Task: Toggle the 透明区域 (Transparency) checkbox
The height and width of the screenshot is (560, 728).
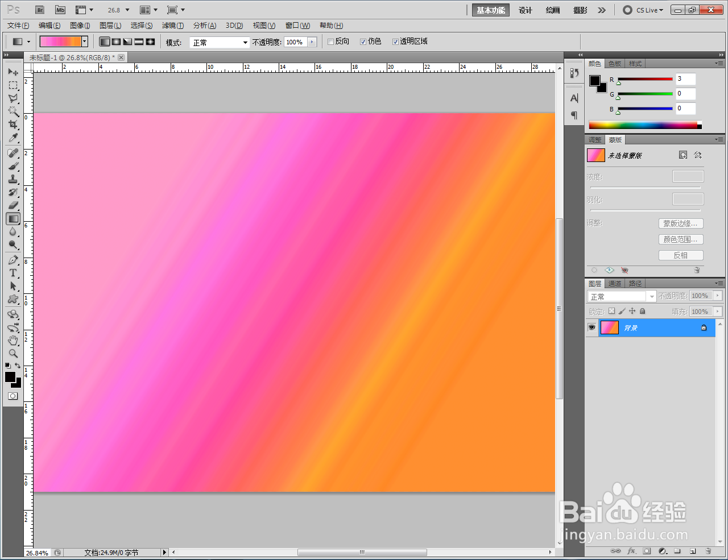Action: [395, 42]
